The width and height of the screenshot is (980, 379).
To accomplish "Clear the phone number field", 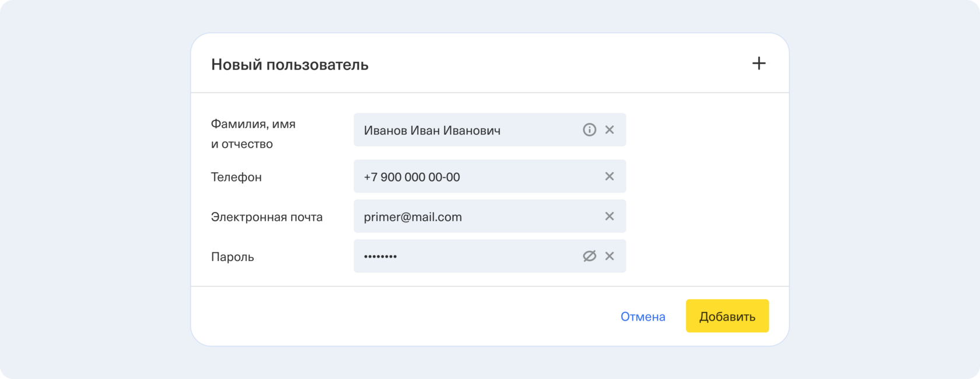I will click(610, 176).
